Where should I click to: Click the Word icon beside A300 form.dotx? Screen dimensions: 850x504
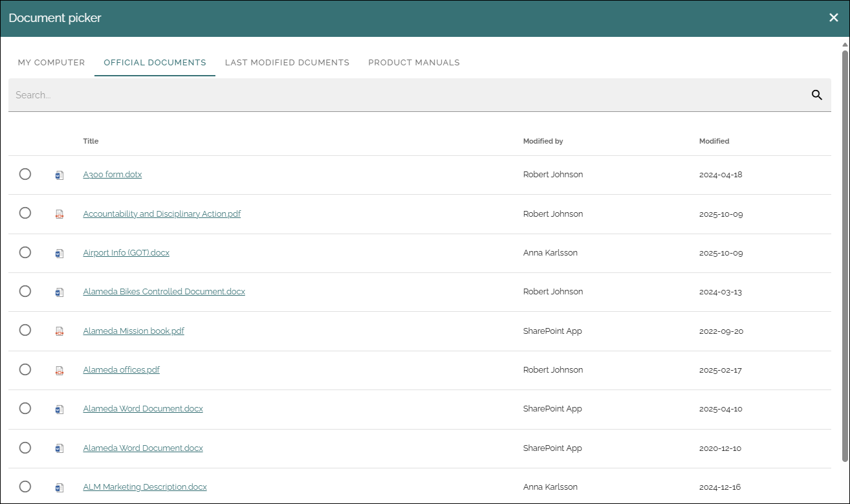point(60,175)
